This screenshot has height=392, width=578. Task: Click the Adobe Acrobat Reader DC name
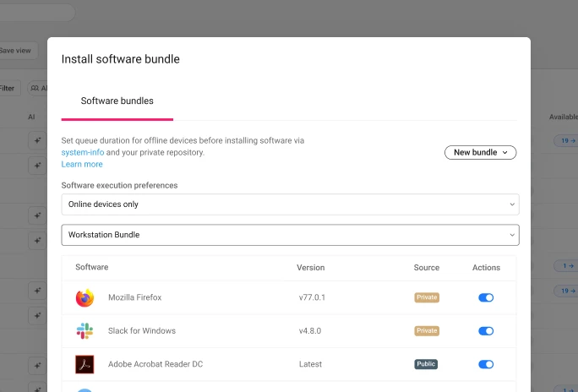click(x=155, y=364)
